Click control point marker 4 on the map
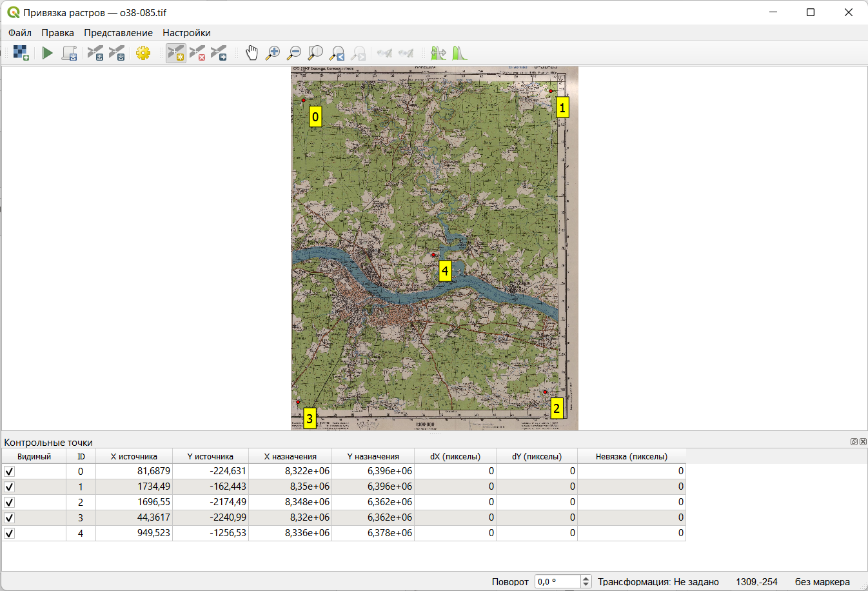Image resolution: width=868 pixels, height=591 pixels. coord(433,255)
